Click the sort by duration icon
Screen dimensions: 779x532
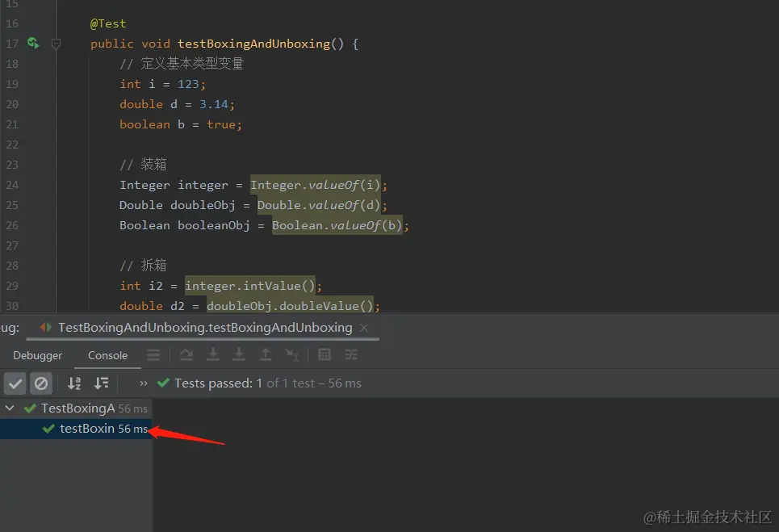click(x=102, y=383)
